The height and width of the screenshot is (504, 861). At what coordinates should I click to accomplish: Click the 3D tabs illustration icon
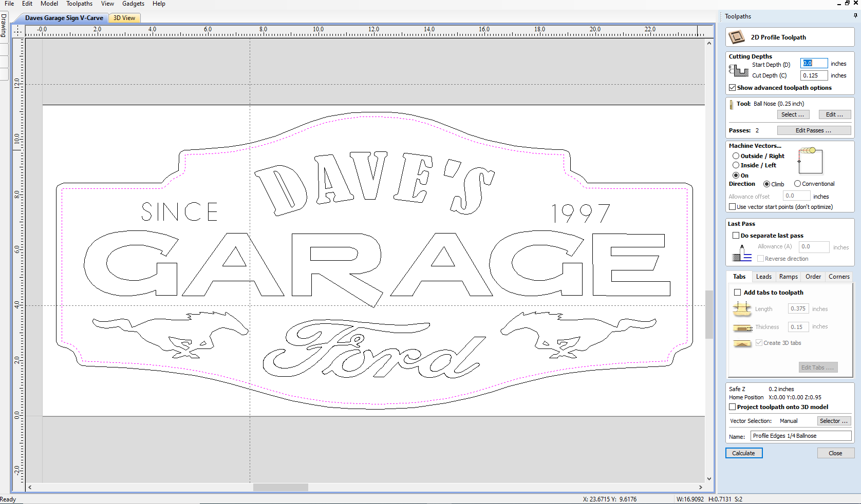tap(742, 343)
